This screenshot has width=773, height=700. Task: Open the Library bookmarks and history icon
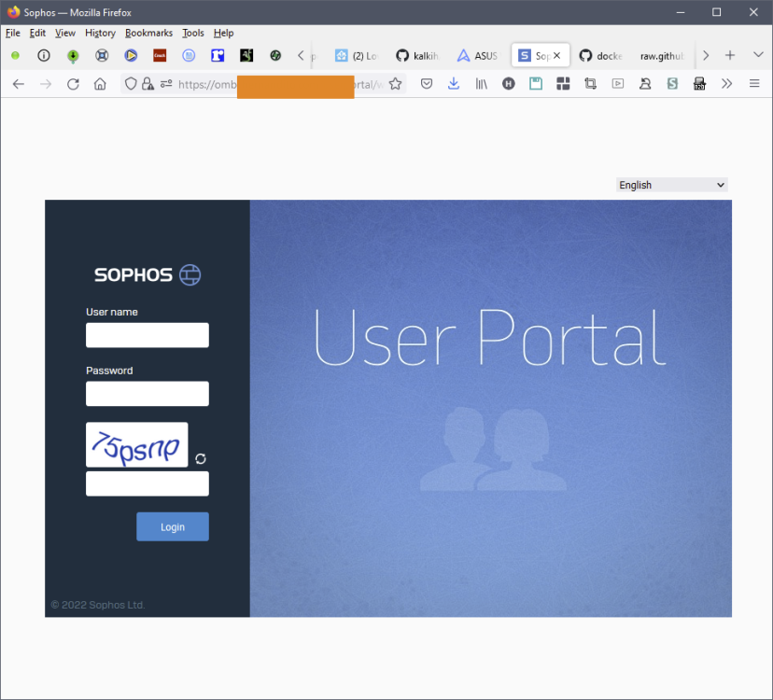(482, 84)
